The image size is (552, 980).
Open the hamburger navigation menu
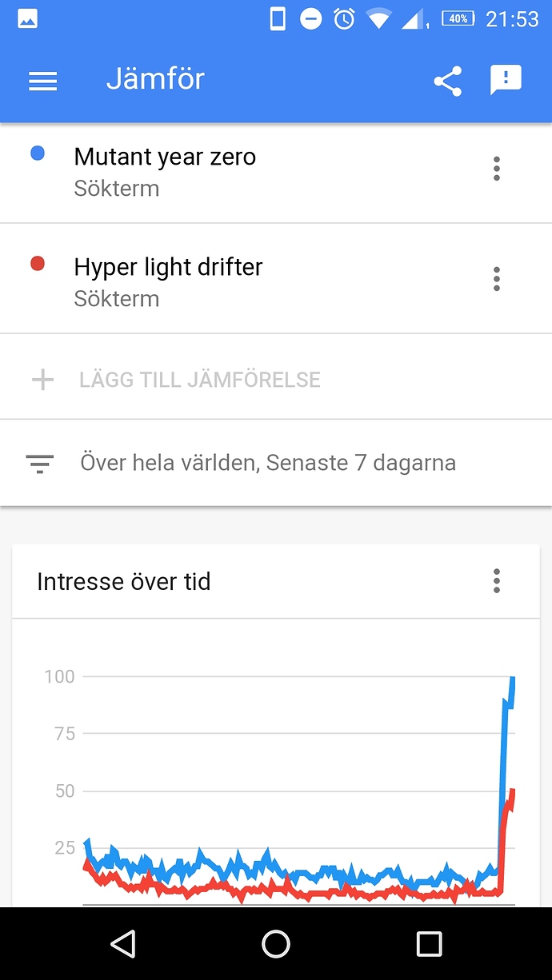coord(43,81)
